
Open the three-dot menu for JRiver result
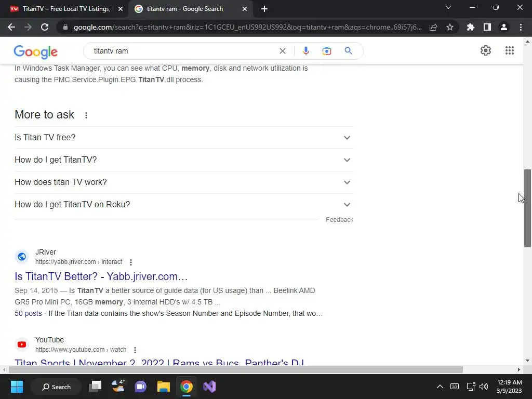point(131,262)
